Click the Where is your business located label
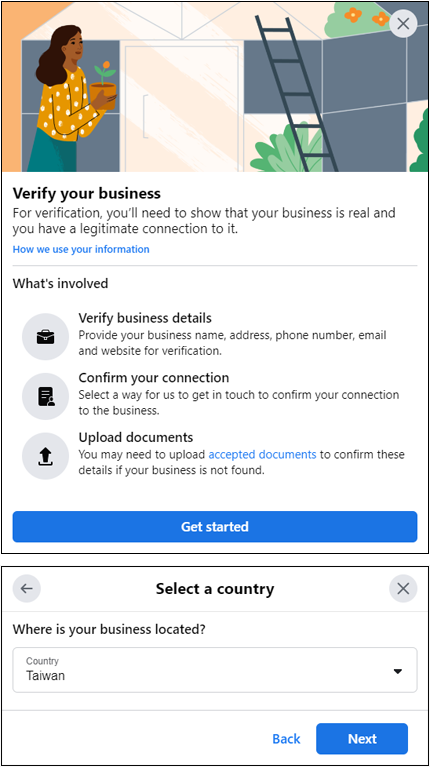The width and height of the screenshot is (430, 767). click(109, 629)
